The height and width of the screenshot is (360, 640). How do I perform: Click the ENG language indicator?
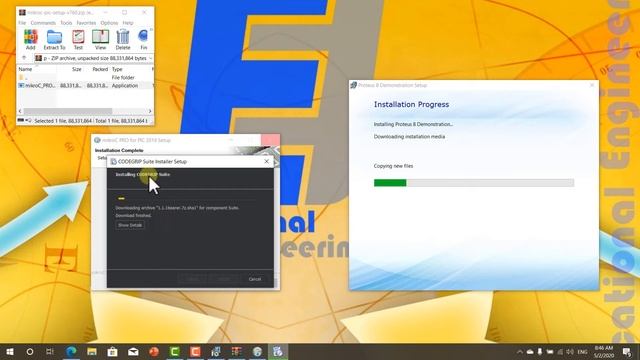click(582, 352)
